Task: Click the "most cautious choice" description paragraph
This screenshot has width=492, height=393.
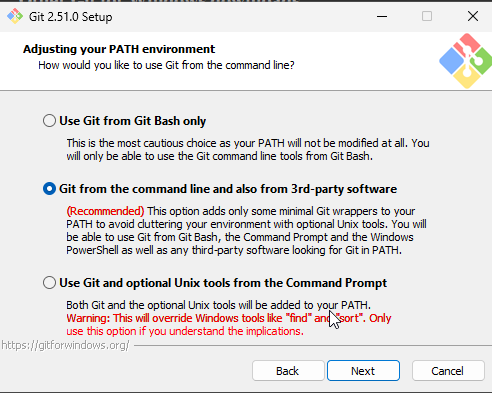Action: click(248, 150)
